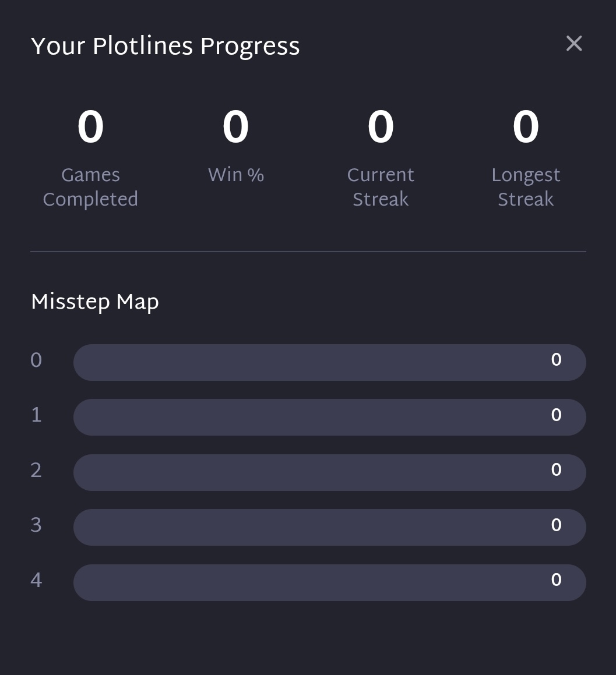This screenshot has width=616, height=675.
Task: Click the row label 3 in Misstep Map
Action: 36,525
